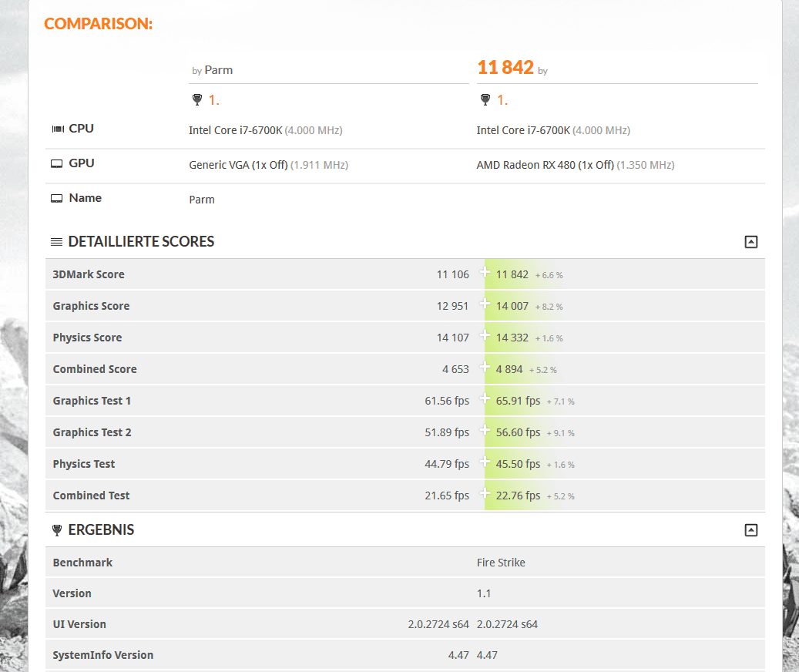Open rank 1. link under Parm
Image resolution: width=799 pixels, height=672 pixels.
pyautogui.click(x=214, y=100)
